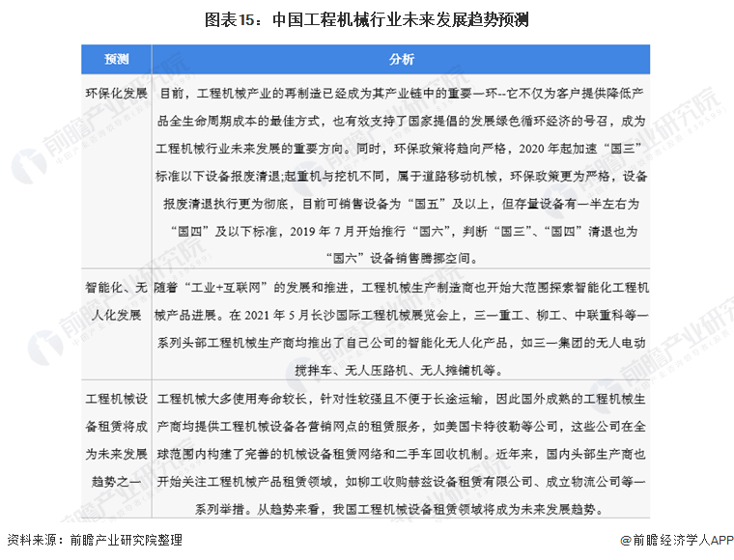This screenshot has width=734, height=560.
Task: Select the 分析 column header
Action: pyautogui.click(x=401, y=60)
